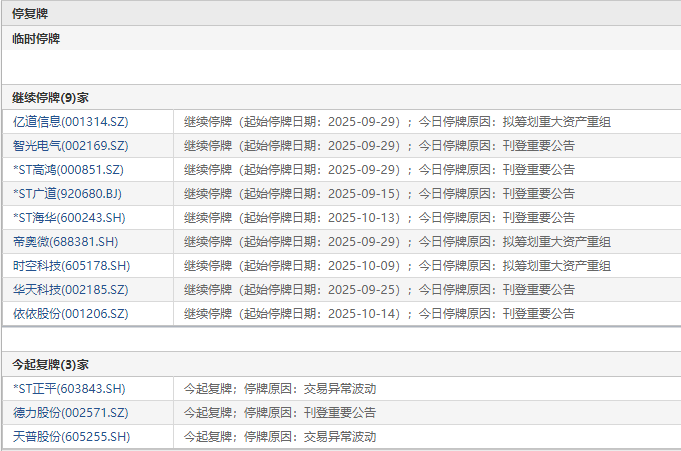Open the *ST海华(600243.SH) stock page
681x451 pixels.
point(69,217)
